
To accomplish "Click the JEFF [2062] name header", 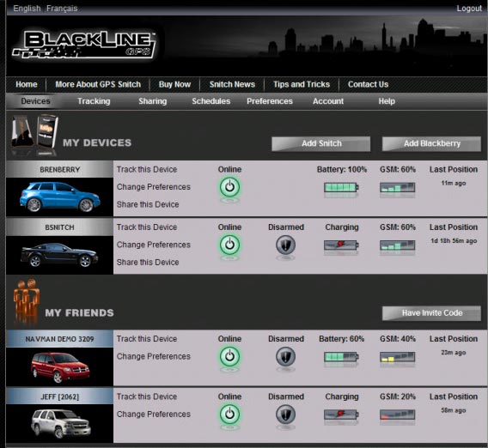I will [59, 397].
